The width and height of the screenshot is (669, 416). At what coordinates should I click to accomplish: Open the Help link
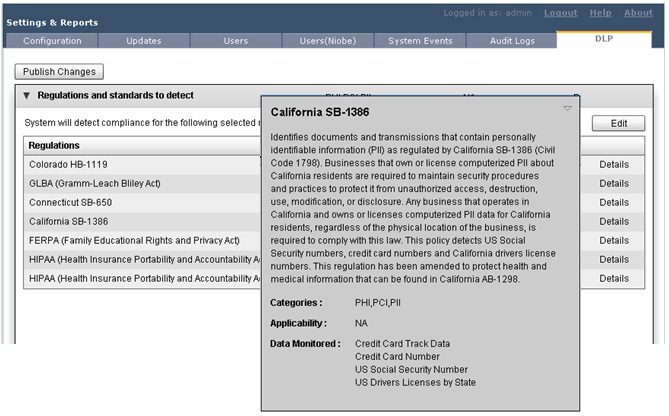point(600,13)
